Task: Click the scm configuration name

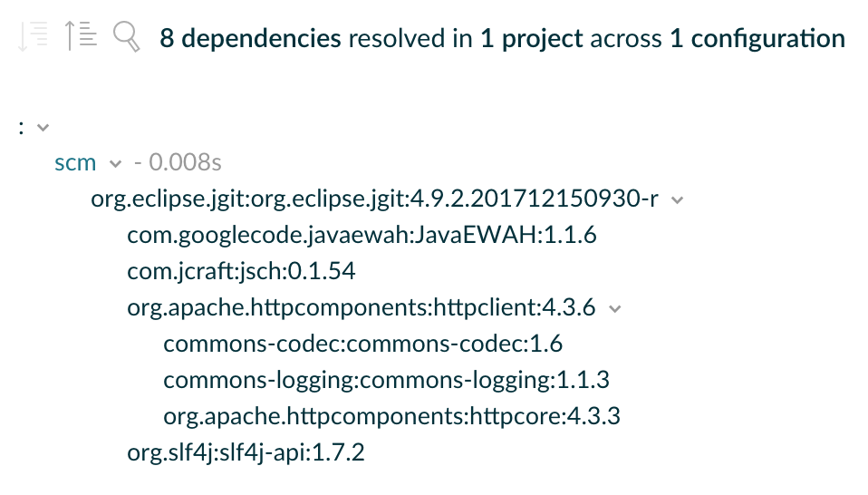Action: (x=75, y=163)
